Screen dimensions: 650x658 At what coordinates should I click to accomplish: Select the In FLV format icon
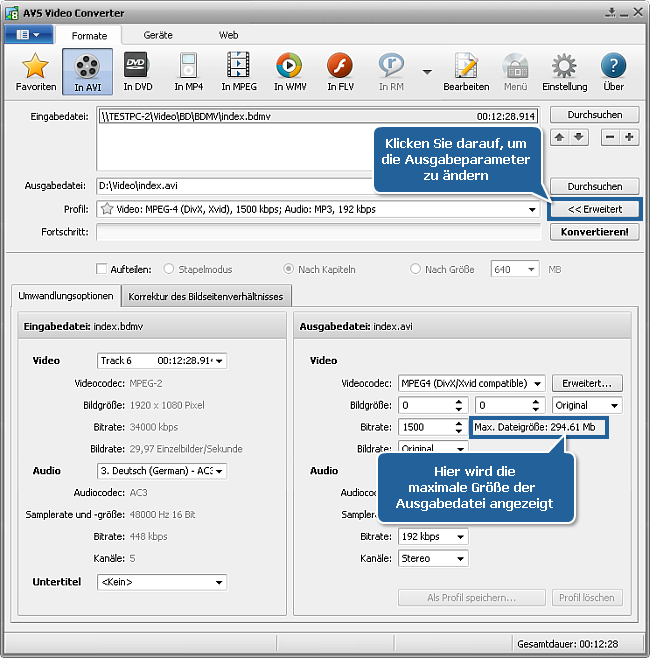340,72
